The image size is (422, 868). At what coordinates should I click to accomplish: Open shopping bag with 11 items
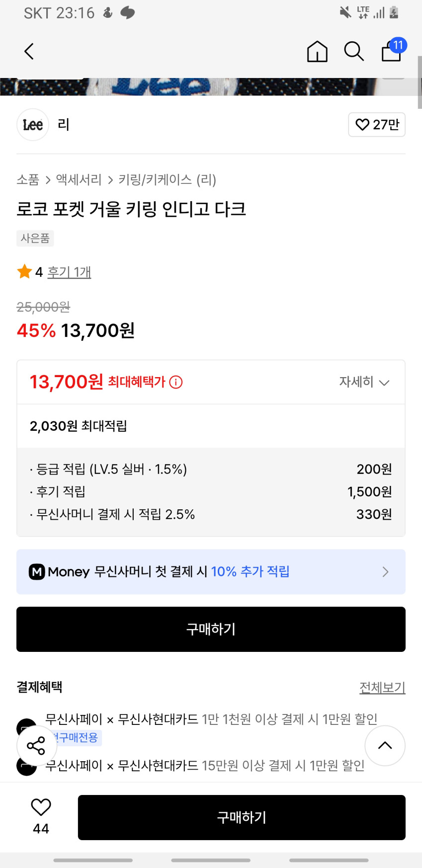[x=392, y=51]
